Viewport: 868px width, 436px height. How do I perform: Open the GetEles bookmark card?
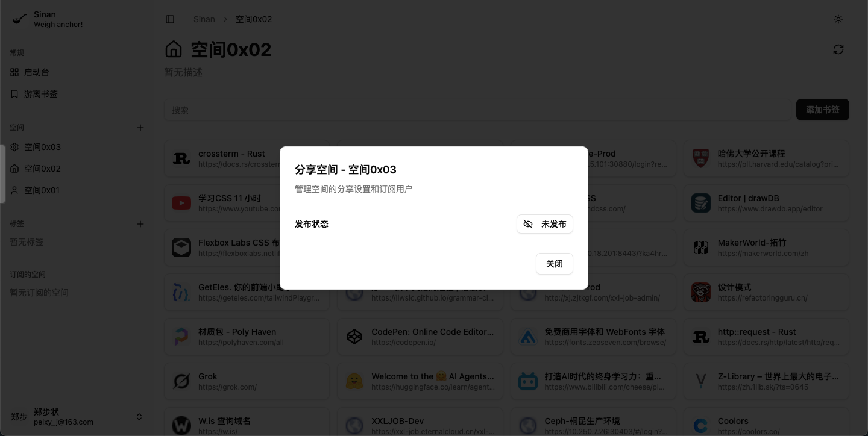pyautogui.click(x=247, y=292)
